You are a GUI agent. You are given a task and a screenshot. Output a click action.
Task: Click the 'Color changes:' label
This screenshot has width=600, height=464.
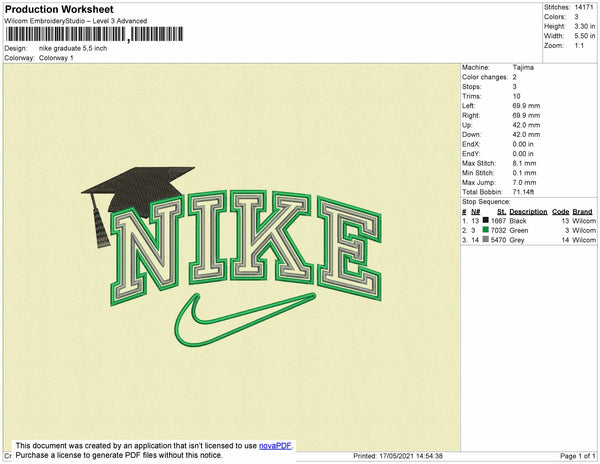[x=485, y=77]
